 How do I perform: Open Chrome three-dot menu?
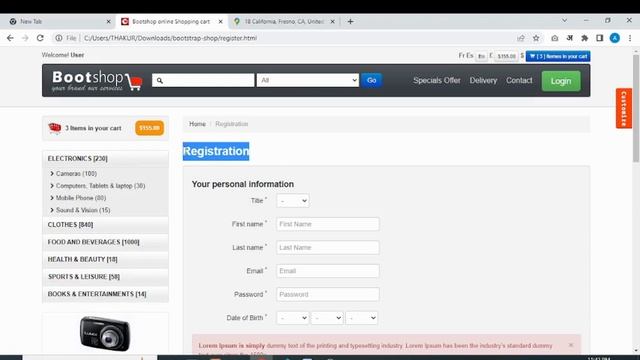630,38
